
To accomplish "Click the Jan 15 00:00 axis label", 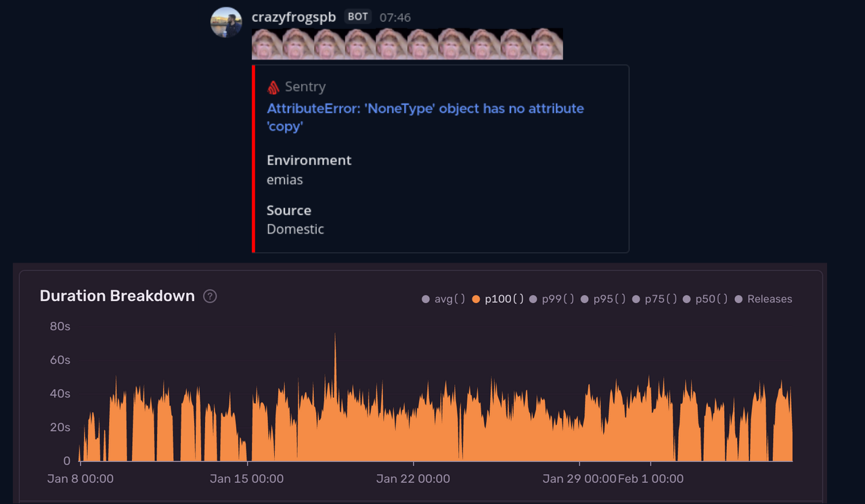I will click(x=246, y=479).
